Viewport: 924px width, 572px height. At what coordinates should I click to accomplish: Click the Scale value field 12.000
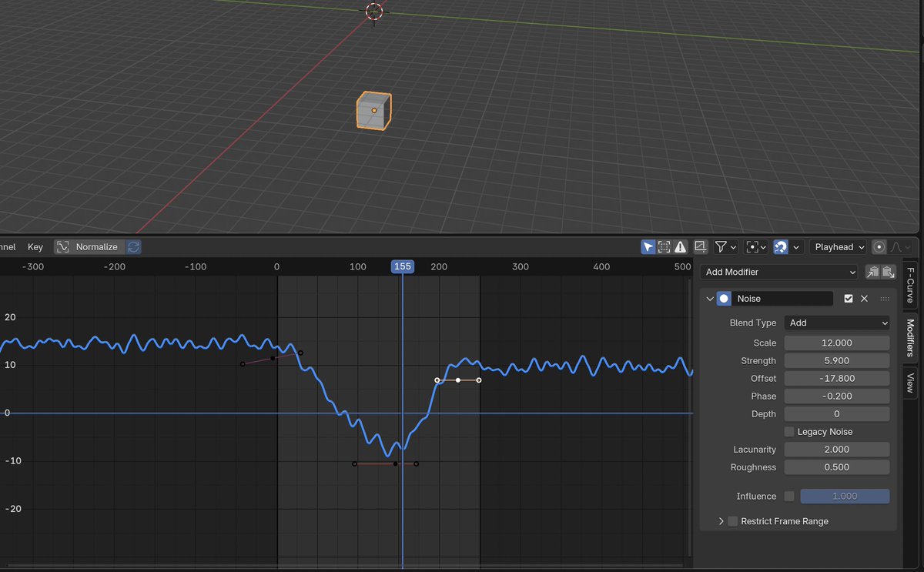(837, 343)
